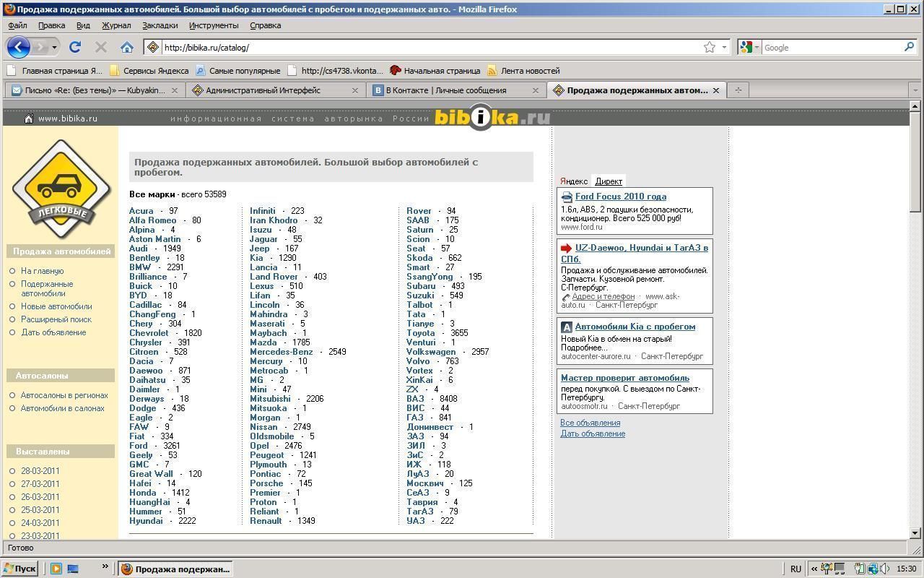The width and height of the screenshot is (924, 578).
Task: Open the 'Закладки' menu
Action: [160, 25]
